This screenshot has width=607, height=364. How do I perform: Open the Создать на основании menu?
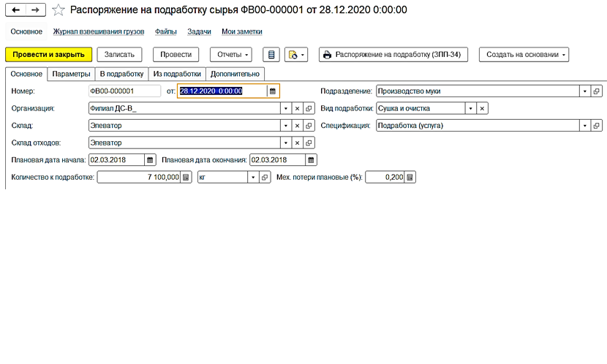pos(524,55)
